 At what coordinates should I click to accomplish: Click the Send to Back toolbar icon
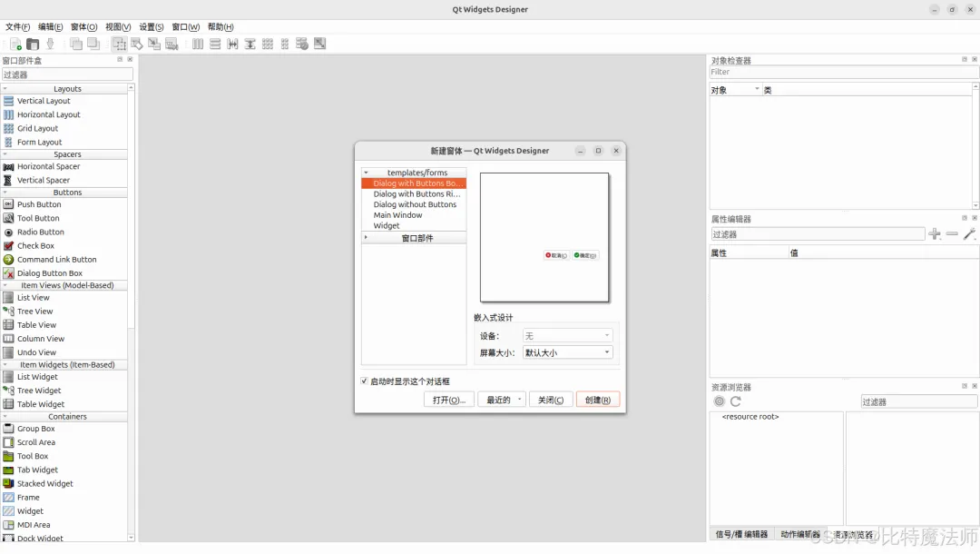click(x=76, y=44)
